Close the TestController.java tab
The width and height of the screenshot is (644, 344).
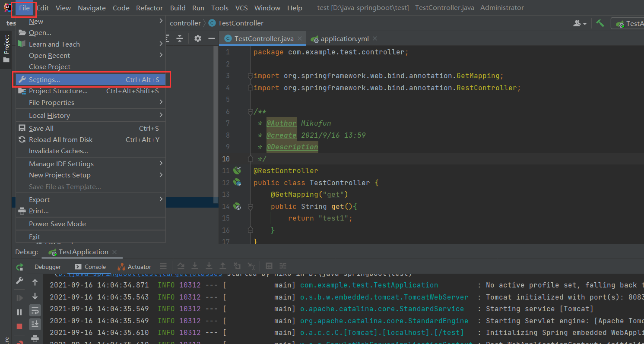[300, 39]
